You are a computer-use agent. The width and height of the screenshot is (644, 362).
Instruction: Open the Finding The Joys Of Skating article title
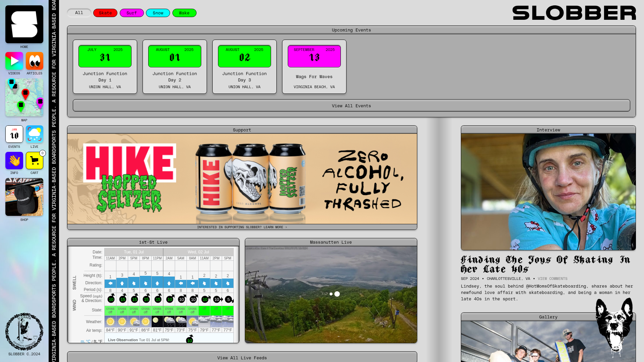pos(545,264)
